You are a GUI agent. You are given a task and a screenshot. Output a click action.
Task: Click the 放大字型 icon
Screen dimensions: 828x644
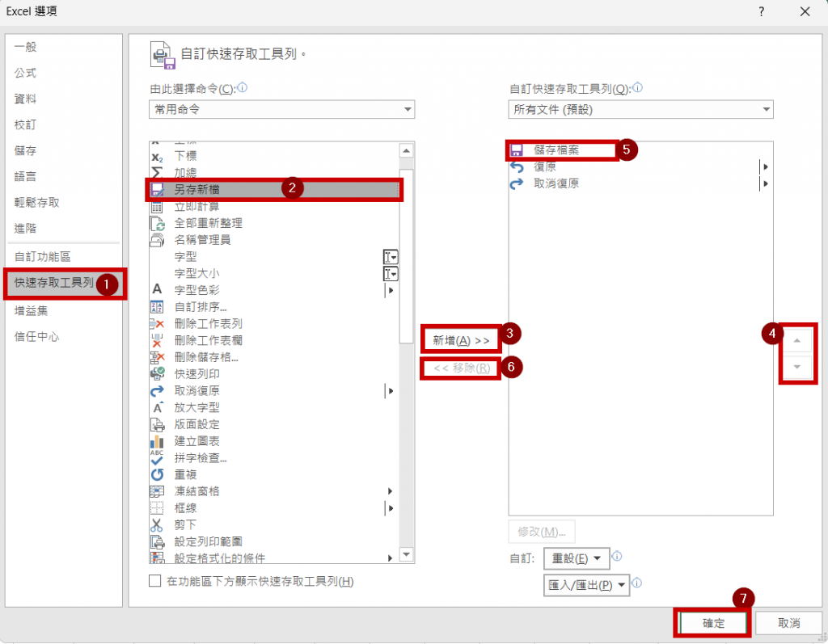157,407
